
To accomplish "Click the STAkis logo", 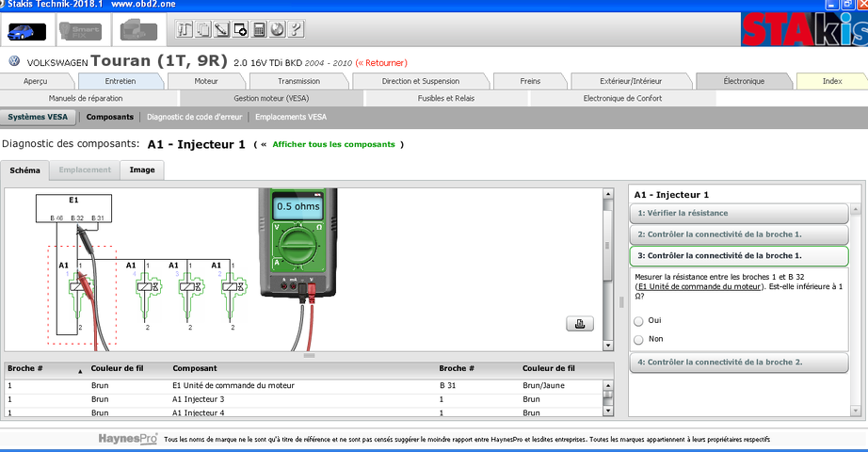I will [x=804, y=29].
